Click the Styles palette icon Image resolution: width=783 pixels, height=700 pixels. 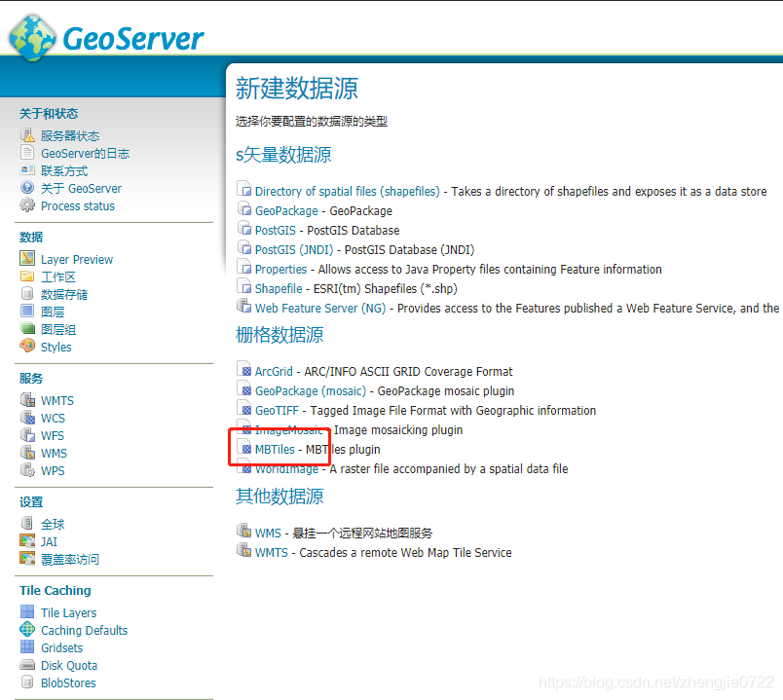(27, 346)
